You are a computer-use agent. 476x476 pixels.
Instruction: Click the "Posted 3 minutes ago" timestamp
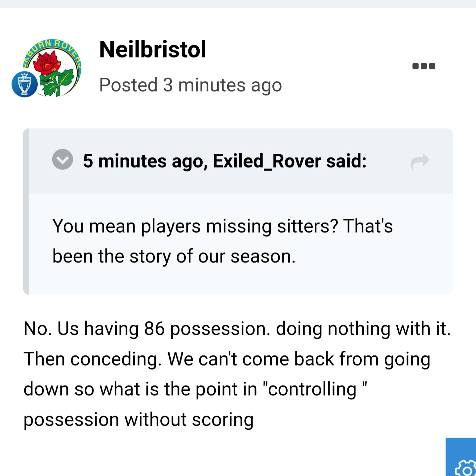point(190,85)
